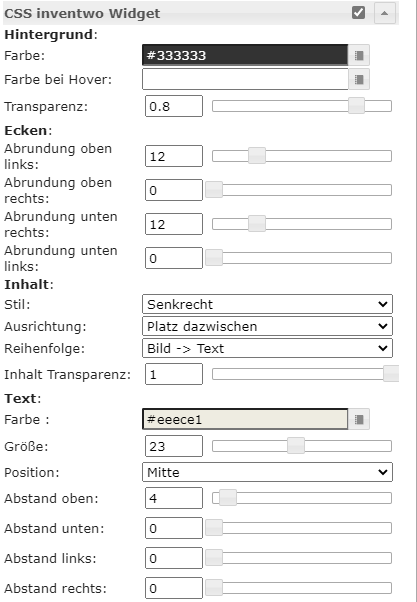
Task: Click the Abrundung oben links slider handle
Action: (257, 156)
